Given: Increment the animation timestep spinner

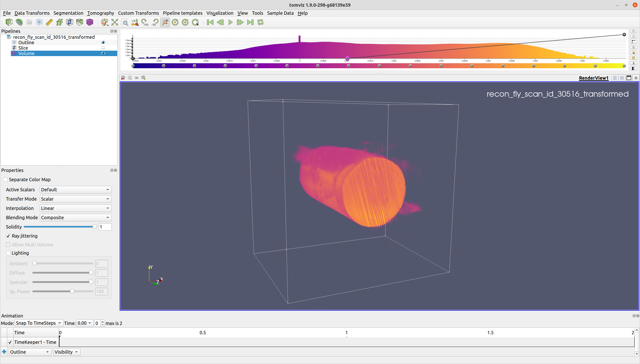Looking at the screenshot, I should (x=103, y=322).
